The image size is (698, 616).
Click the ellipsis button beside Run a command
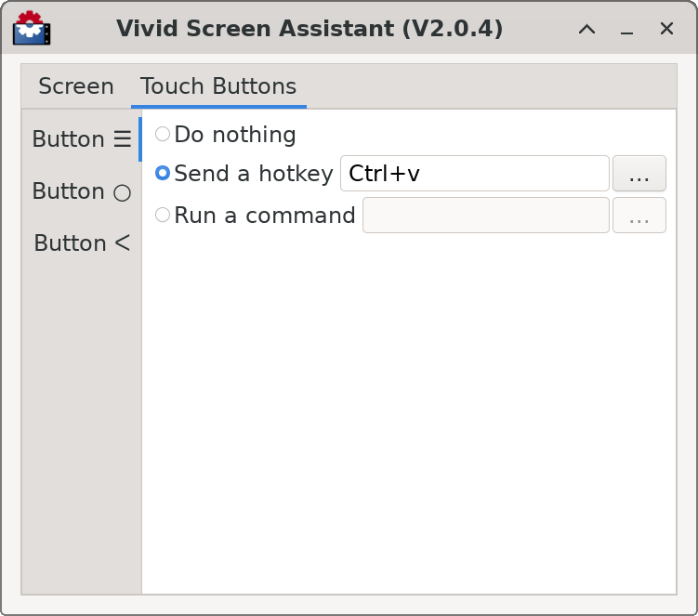(639, 216)
